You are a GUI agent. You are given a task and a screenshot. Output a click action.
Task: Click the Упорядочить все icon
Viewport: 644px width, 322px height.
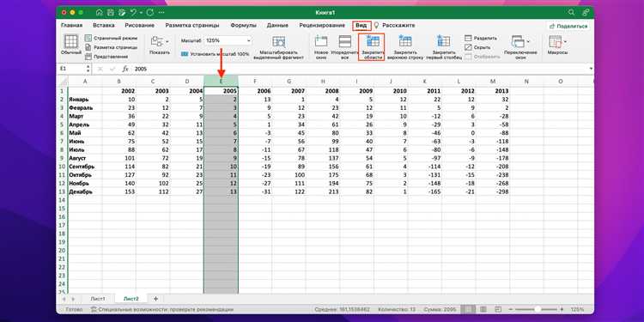345,41
